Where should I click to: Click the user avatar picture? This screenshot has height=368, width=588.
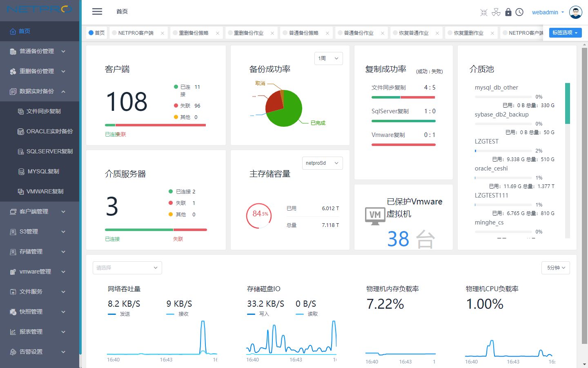click(x=576, y=12)
